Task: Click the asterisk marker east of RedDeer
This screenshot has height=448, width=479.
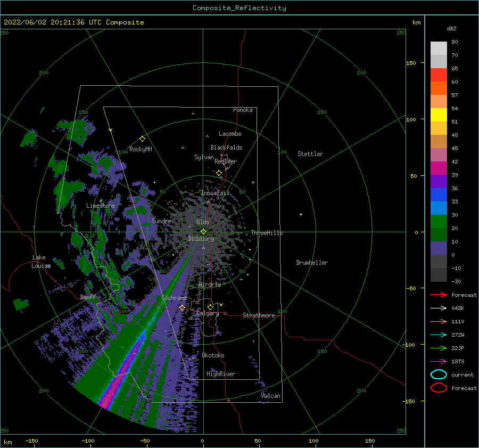Action: 253,183
